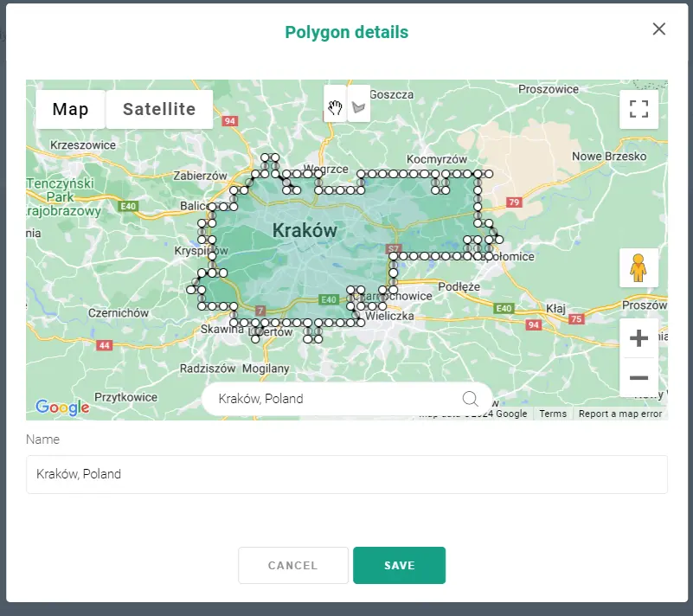Image resolution: width=693 pixels, height=616 pixels.
Task: Close the Polygon details dialog
Action: (659, 29)
